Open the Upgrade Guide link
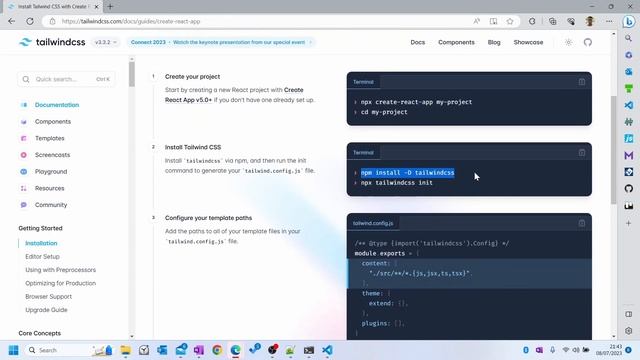640x360 pixels. tap(46, 310)
